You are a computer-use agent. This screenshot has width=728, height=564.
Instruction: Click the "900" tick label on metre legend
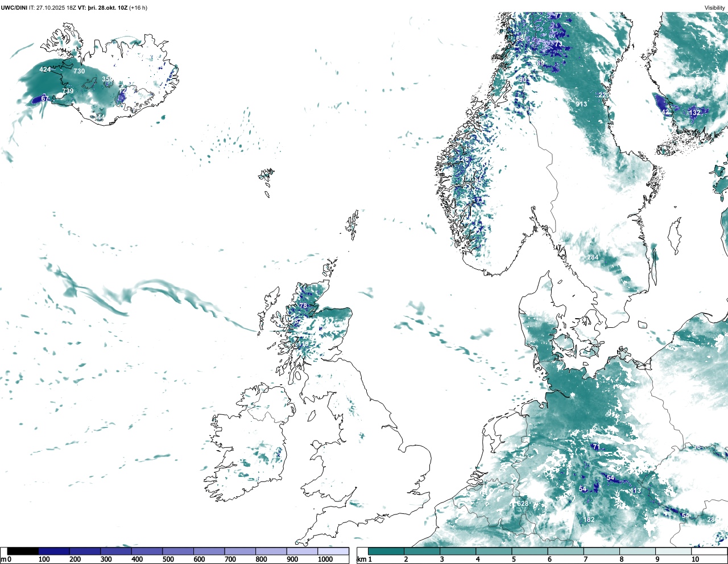pyautogui.click(x=292, y=559)
